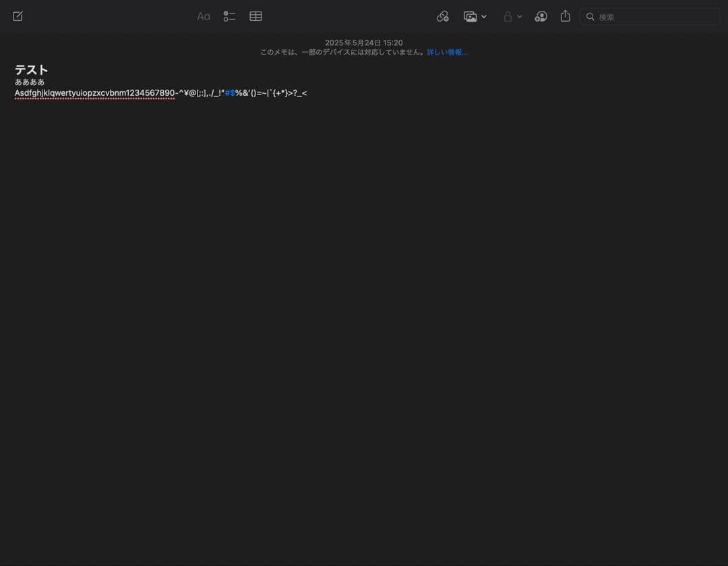Click the add link icon
Viewport: 728px width, 566px height.
(442, 16)
